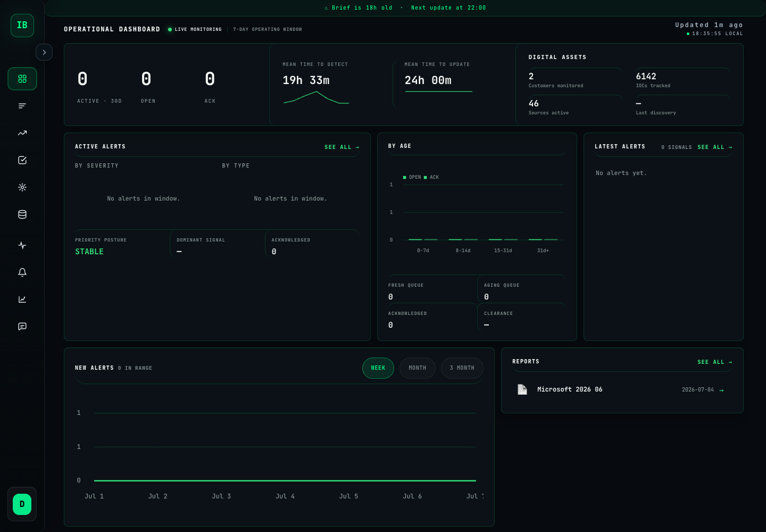
Task: Open the list lines icon in sidebar
Action: (22, 106)
